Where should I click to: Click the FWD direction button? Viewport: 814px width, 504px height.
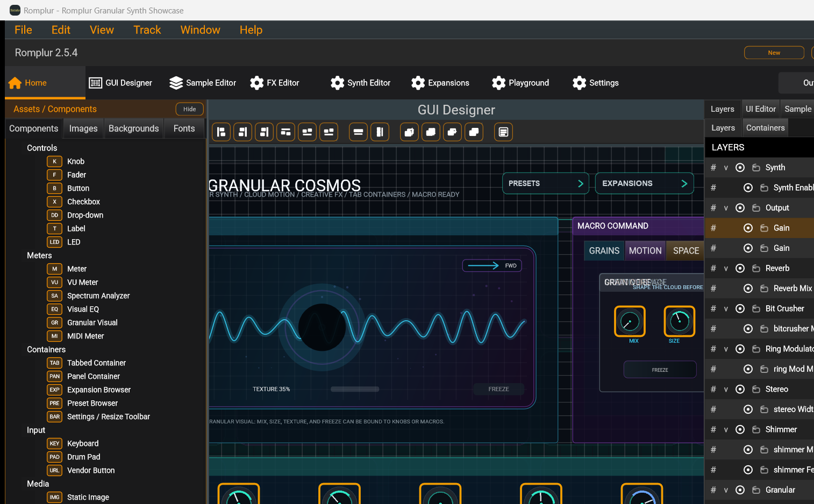click(492, 265)
